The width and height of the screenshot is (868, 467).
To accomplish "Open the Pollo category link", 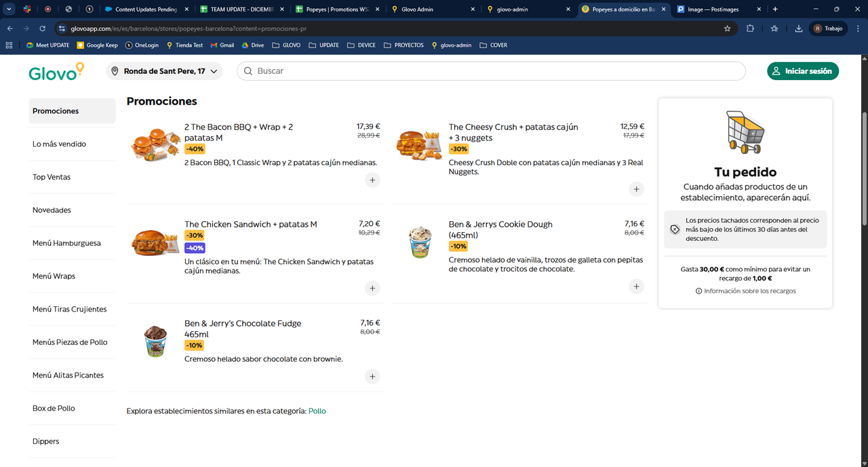I will coord(317,411).
